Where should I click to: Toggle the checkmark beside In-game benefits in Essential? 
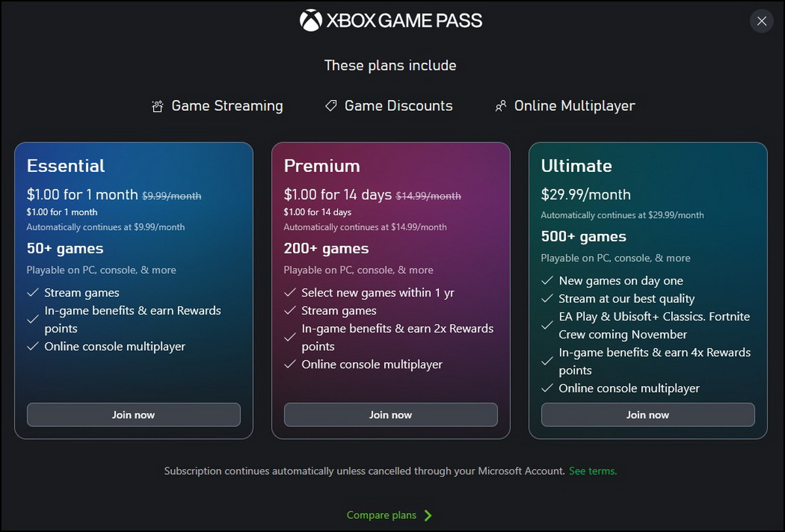click(x=33, y=319)
